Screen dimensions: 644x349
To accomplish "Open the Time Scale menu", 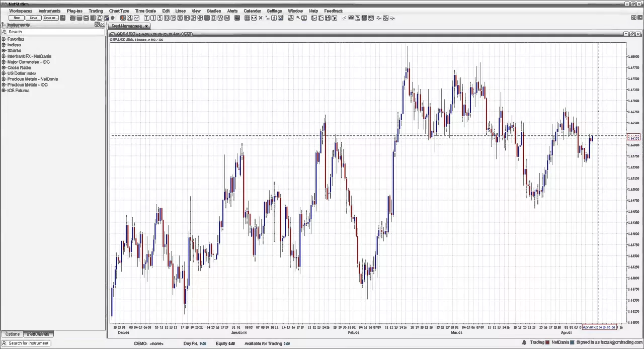I will [145, 11].
